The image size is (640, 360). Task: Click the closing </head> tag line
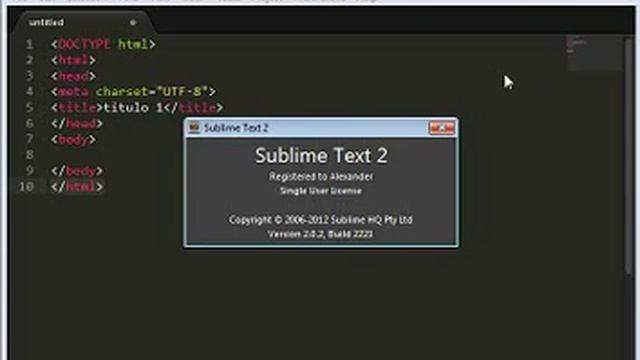coord(77,123)
